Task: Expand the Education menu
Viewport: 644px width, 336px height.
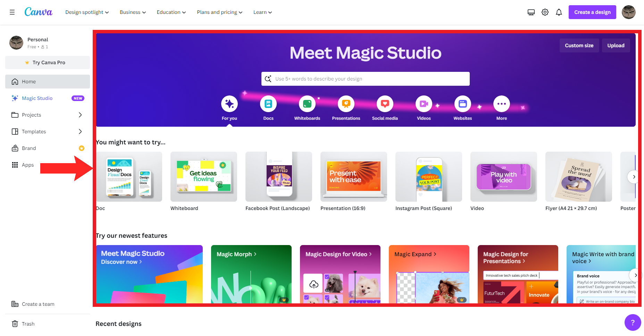Action: click(172, 12)
